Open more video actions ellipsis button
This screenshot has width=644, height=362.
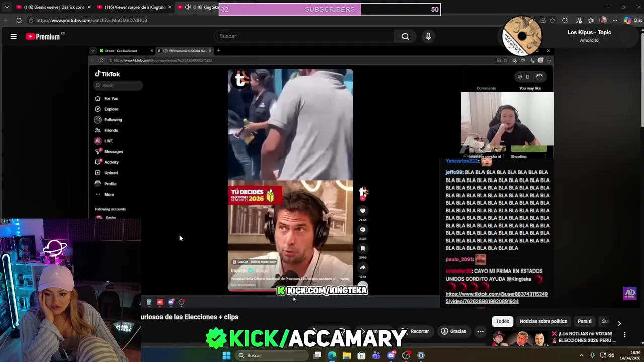click(480, 332)
